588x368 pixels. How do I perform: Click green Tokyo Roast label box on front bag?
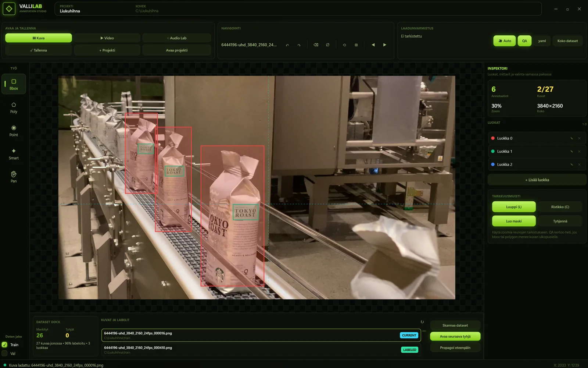click(x=245, y=212)
